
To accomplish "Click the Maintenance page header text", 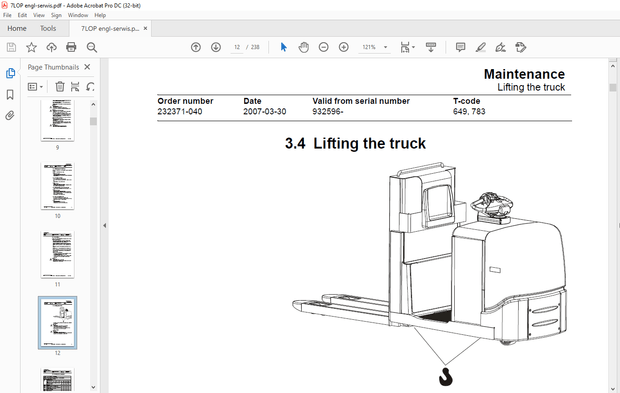I will coord(524,74).
